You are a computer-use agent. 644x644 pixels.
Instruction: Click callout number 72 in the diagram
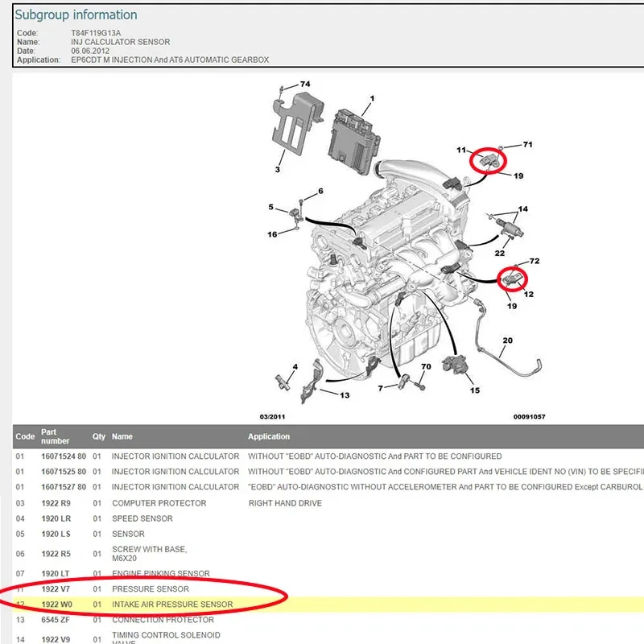point(535,261)
